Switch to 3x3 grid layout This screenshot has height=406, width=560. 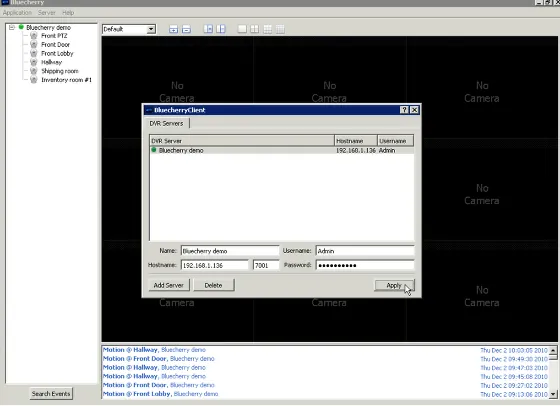point(268,29)
